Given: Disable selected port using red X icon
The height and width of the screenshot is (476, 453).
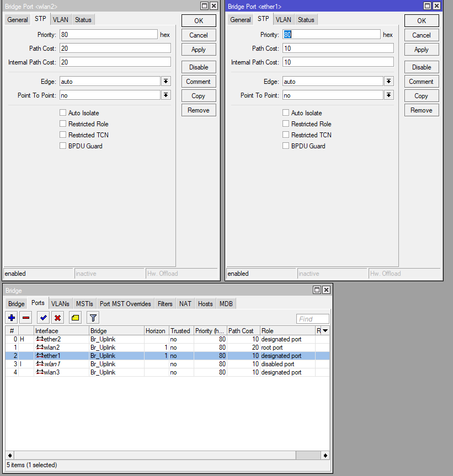Looking at the screenshot, I should (58, 318).
